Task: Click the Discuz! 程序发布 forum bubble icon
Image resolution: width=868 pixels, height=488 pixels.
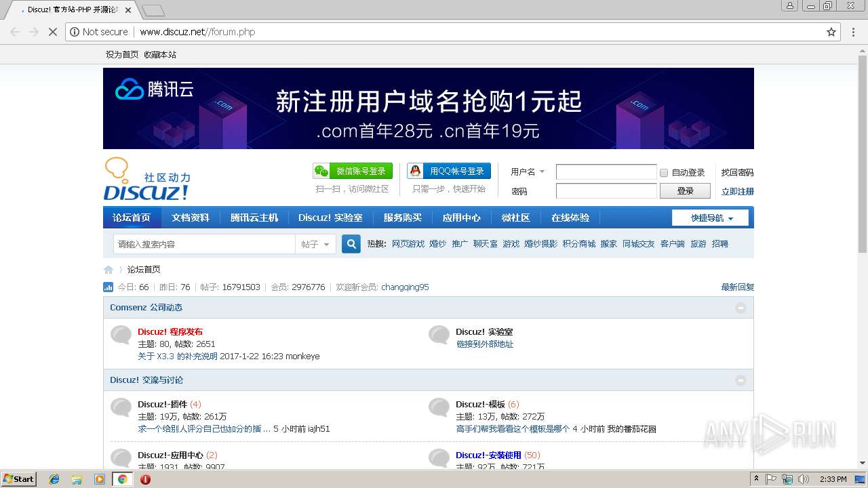Action: coord(121,335)
